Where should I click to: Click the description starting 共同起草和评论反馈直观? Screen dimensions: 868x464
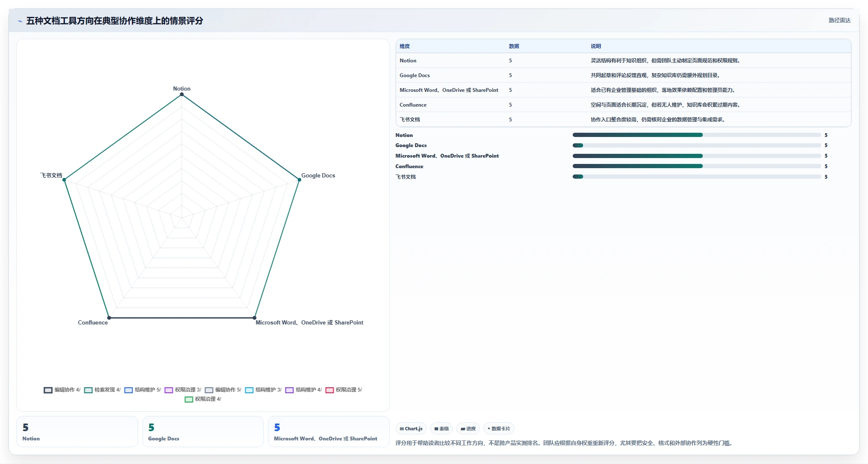click(655, 75)
